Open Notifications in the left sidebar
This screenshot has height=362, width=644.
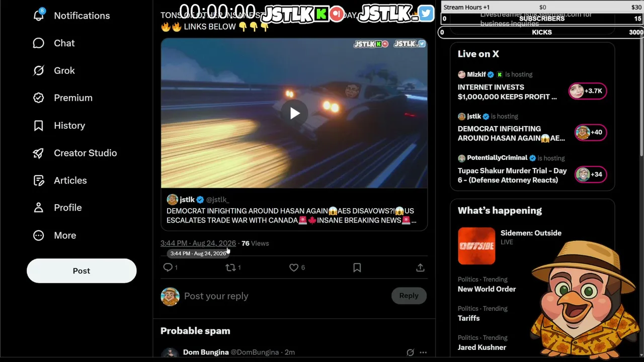(x=71, y=16)
